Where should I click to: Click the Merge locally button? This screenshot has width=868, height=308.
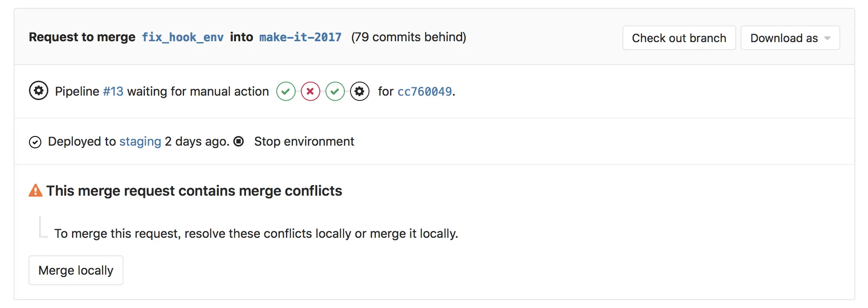[x=76, y=270]
